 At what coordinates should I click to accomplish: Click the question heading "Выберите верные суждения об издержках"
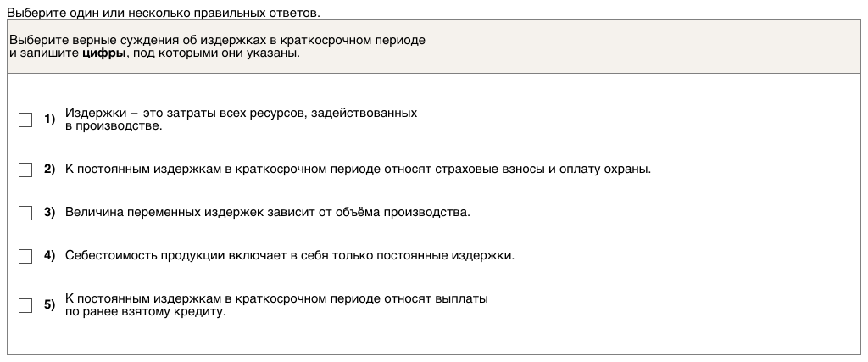tap(217, 41)
